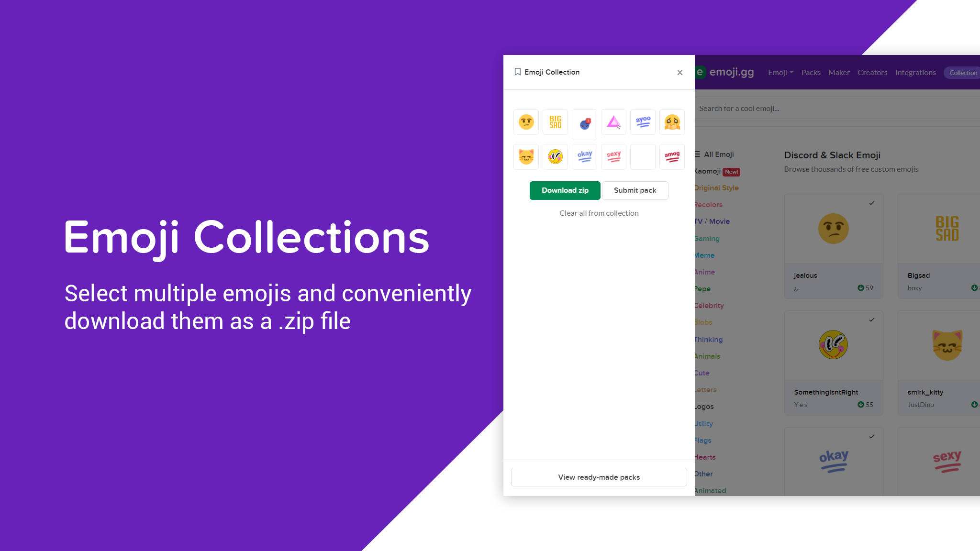Click the bookmark icon in collection header
Viewport: 980px width, 551px height.
[518, 72]
